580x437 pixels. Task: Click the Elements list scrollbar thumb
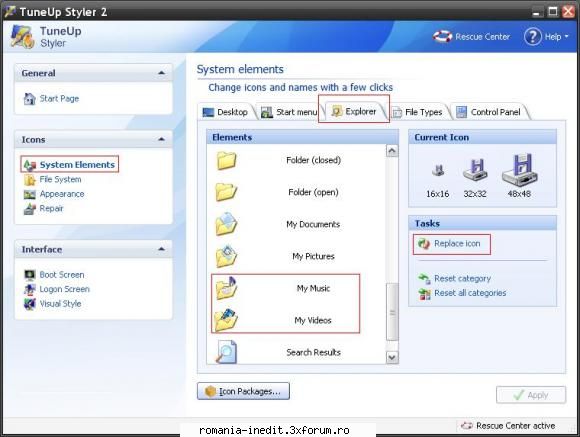[392, 312]
